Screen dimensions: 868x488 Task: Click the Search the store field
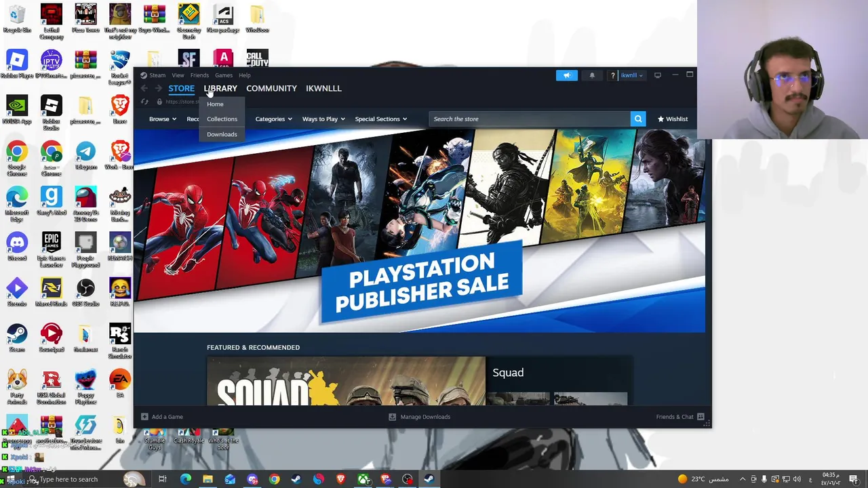point(530,119)
